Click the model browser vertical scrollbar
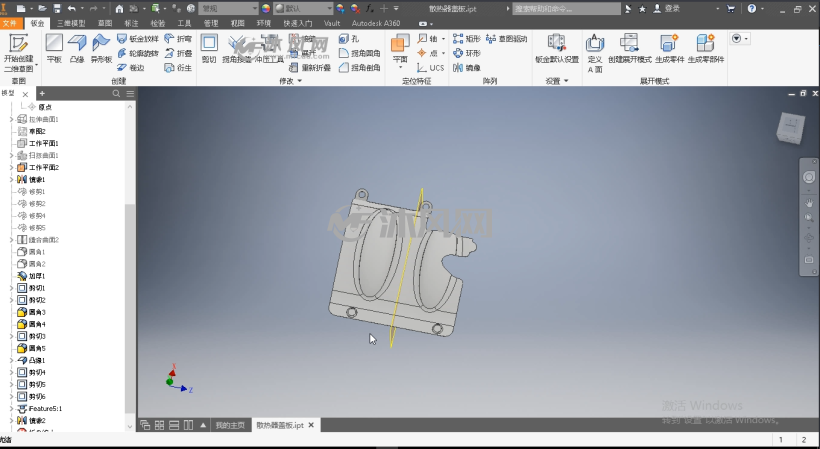Viewport: 820px width, 449px height. [x=130, y=308]
